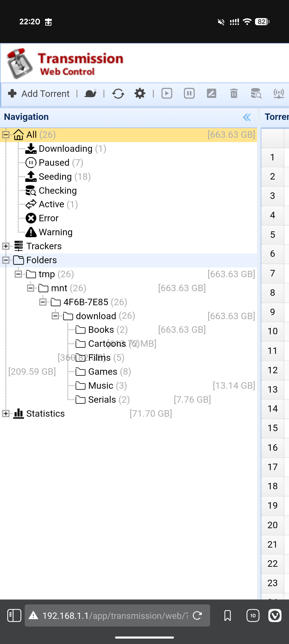Toggle alternative speed snail icon
289x644 pixels.
(x=91, y=93)
